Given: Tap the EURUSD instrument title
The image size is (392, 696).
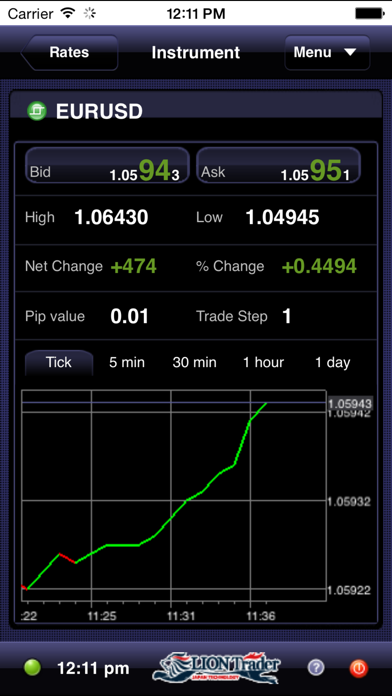Looking at the screenshot, I should (99, 111).
